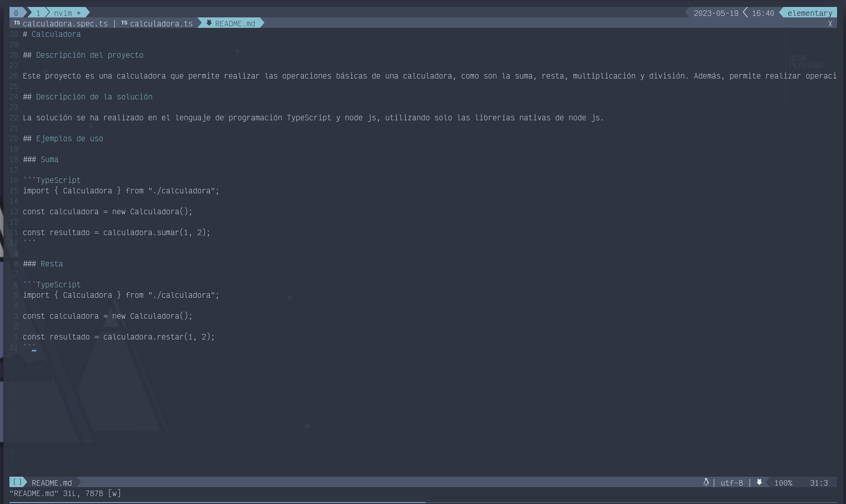Click the horizontal scrollbar at the bottom
Viewport: 846px width, 504px height.
pos(214,503)
